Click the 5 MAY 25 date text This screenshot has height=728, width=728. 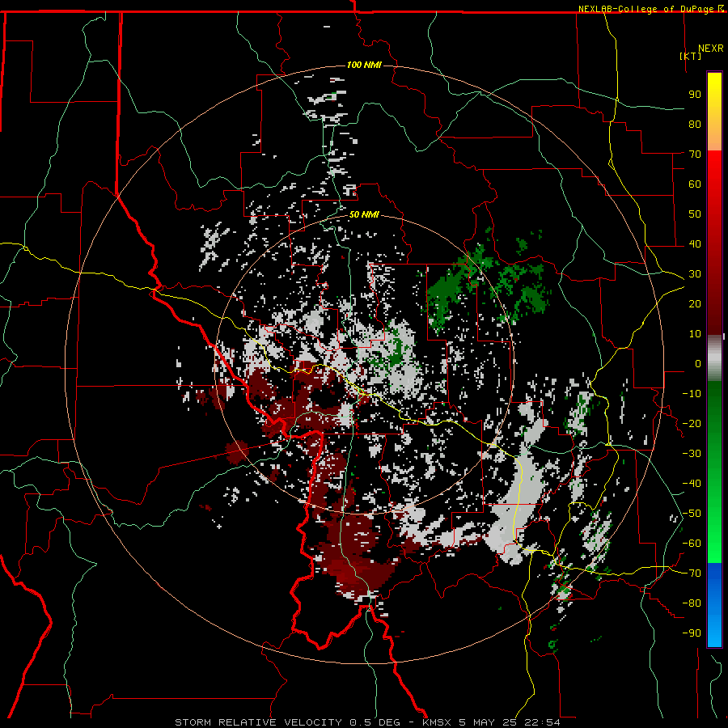(489, 722)
